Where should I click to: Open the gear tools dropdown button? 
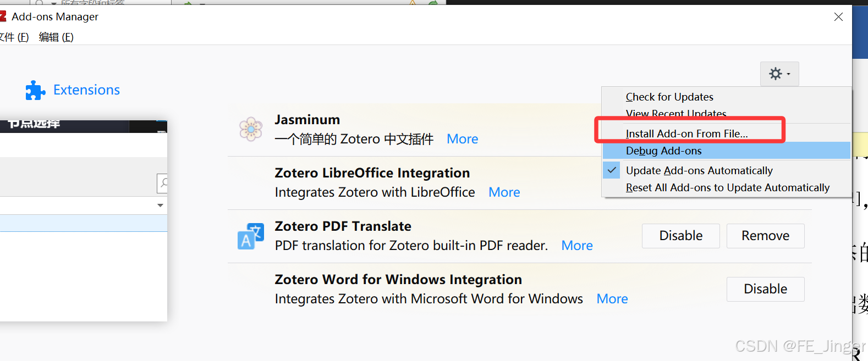tap(779, 74)
